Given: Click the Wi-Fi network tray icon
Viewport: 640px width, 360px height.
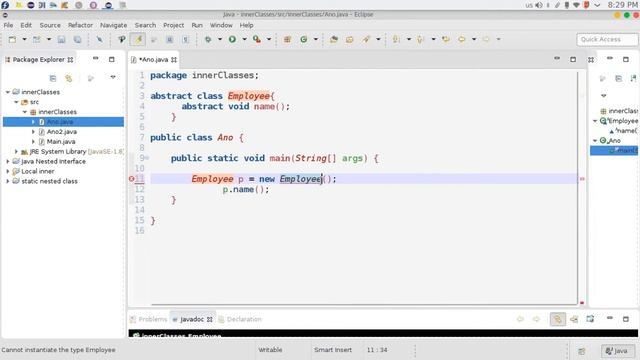Looking at the screenshot, I should pos(576,5).
